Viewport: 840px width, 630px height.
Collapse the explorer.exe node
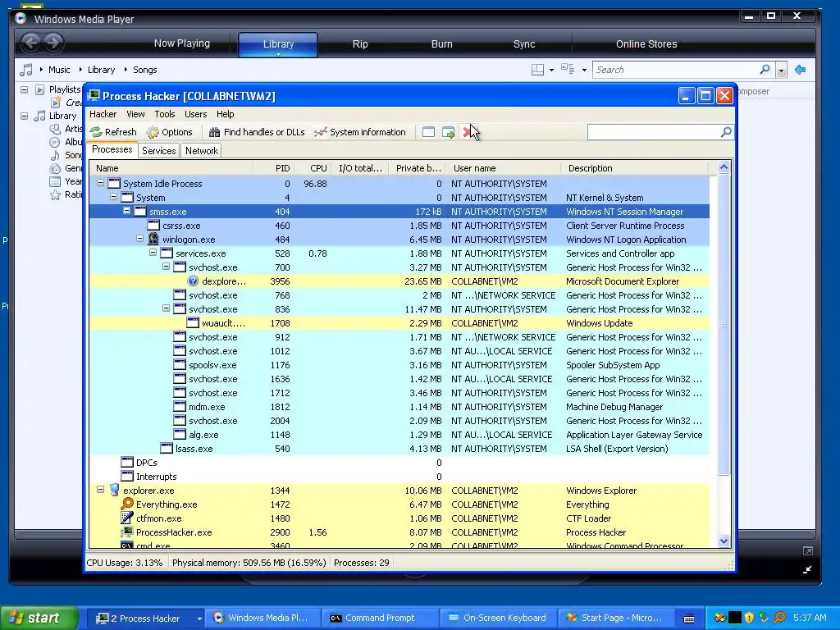tap(100, 490)
